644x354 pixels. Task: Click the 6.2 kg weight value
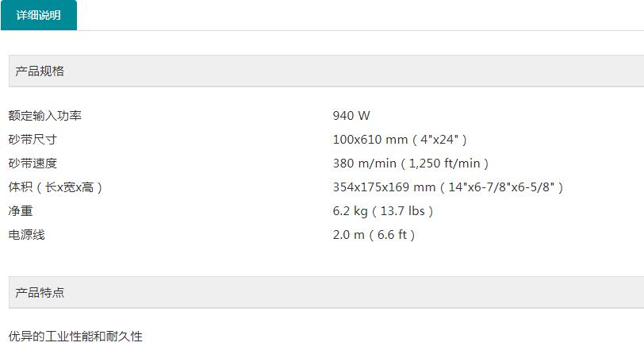(349, 211)
